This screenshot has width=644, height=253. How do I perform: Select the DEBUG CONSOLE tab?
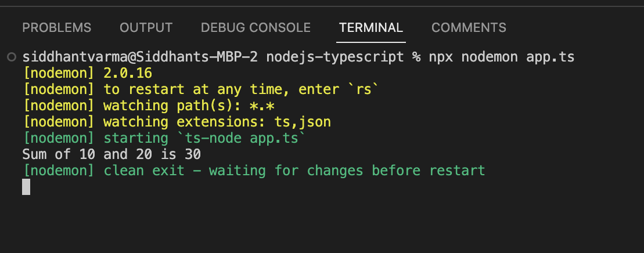pos(256,27)
